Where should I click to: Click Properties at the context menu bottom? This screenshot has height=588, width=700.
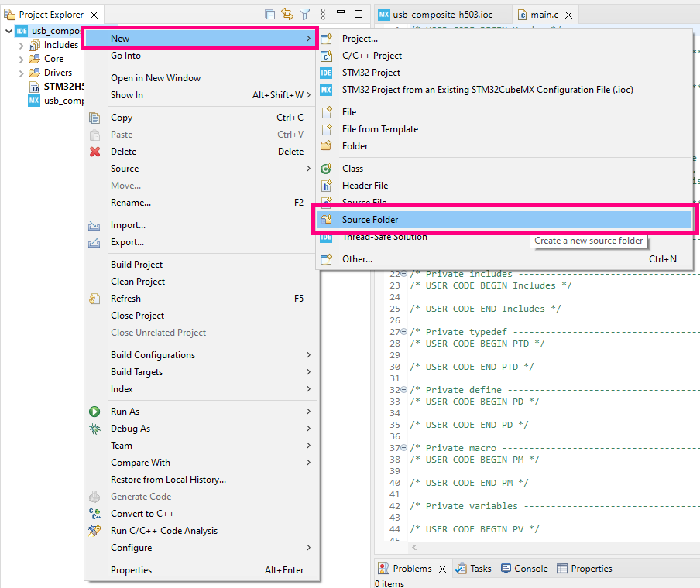point(132,570)
